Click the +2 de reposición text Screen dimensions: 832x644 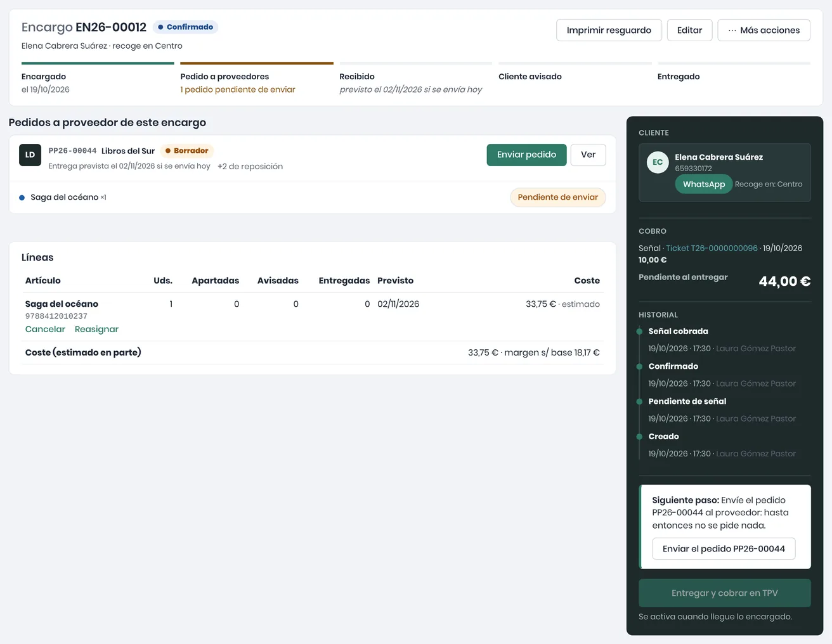(x=250, y=167)
